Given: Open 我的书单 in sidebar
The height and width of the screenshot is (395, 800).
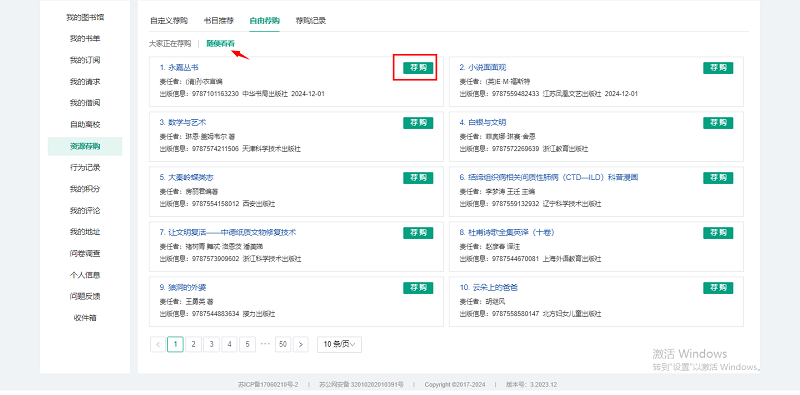Looking at the screenshot, I should click(x=85, y=39).
